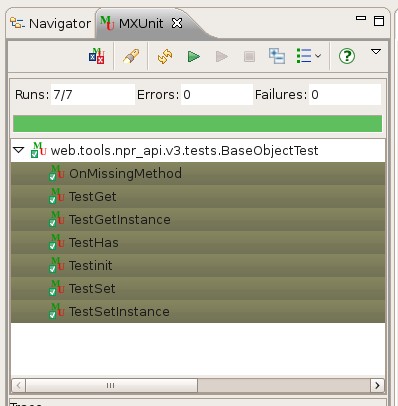398x406 pixels.
Task: Click the MXUnit tab logo icon
Action: pyautogui.click(x=107, y=23)
